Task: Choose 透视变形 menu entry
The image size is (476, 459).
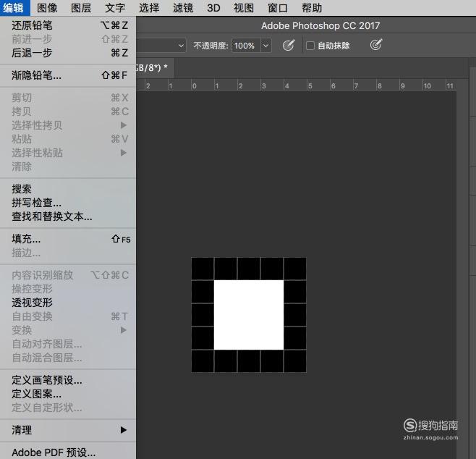Action: tap(68, 303)
